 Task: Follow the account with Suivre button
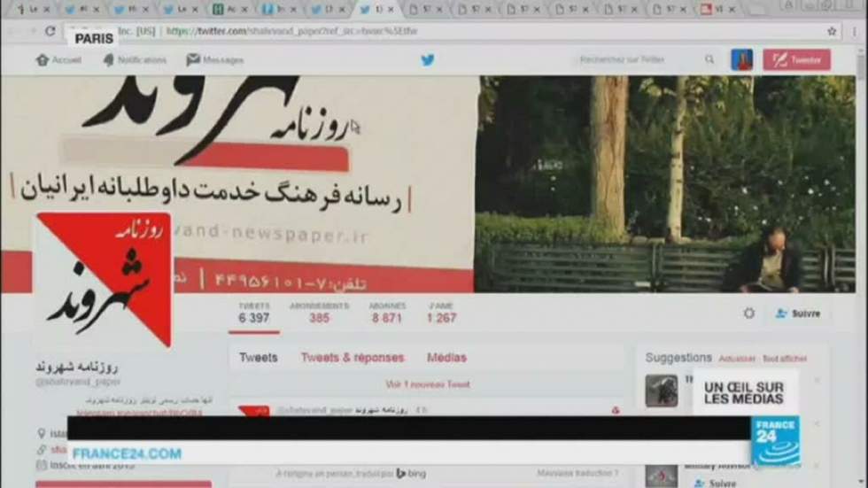pyautogui.click(x=798, y=314)
